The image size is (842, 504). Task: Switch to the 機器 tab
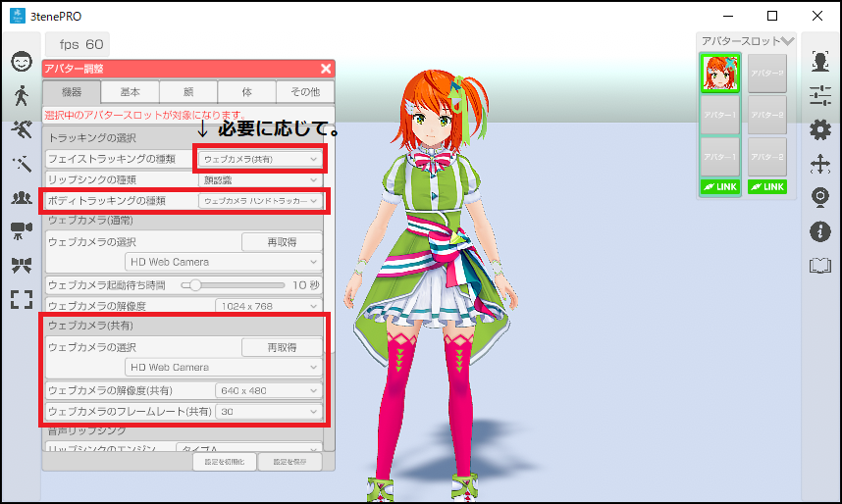[72, 92]
